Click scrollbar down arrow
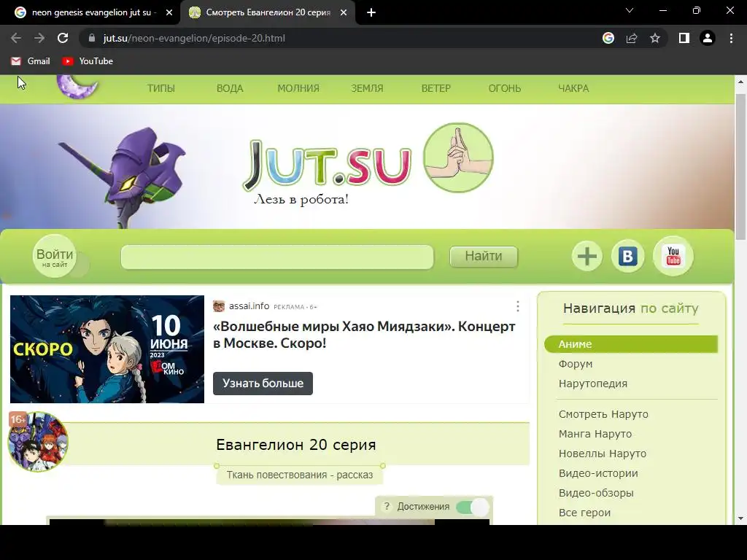This screenshot has width=747, height=560. [740, 518]
